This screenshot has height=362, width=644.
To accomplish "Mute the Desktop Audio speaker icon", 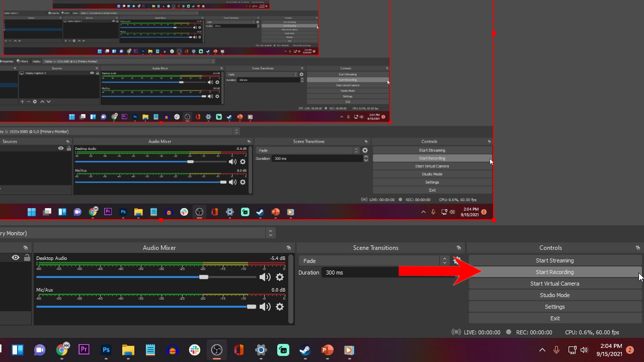I will click(265, 277).
